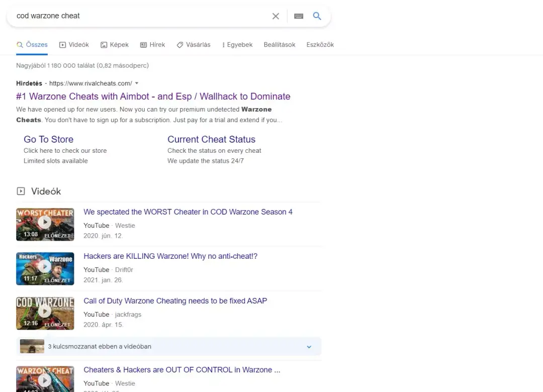Image resolution: width=543 pixels, height=392 pixels.
Task: Open the Képek tab
Action: point(115,45)
